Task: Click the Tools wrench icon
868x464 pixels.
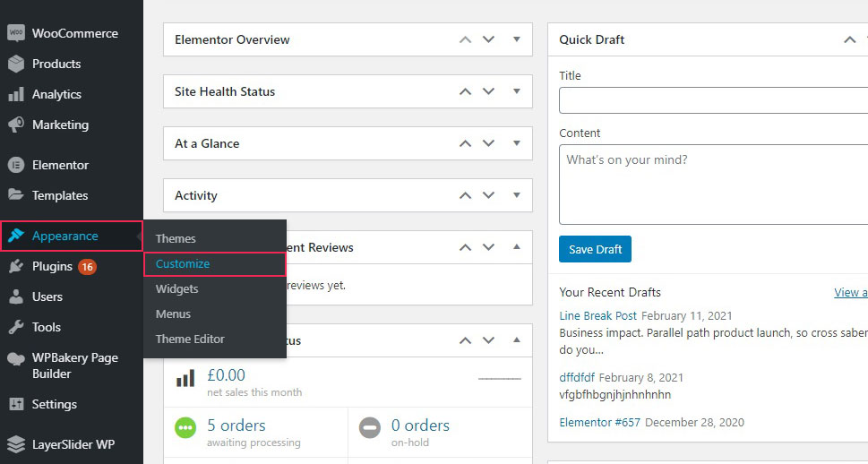Action: tap(16, 327)
